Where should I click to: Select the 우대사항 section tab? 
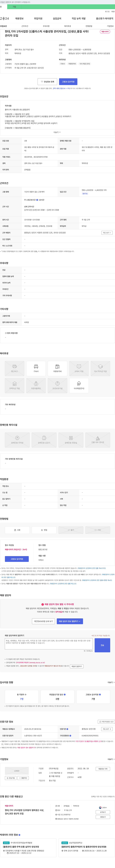[46, 26]
